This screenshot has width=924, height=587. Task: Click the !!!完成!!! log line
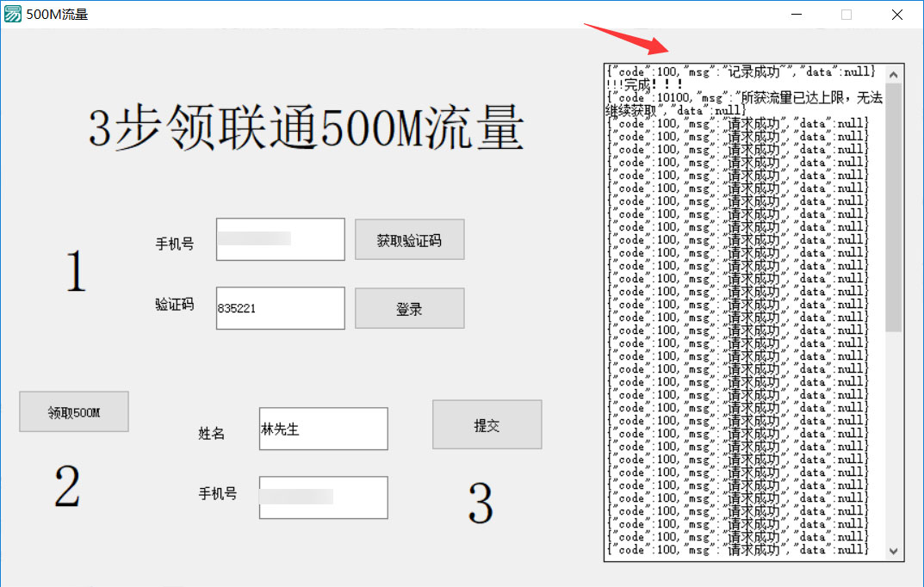click(645, 85)
